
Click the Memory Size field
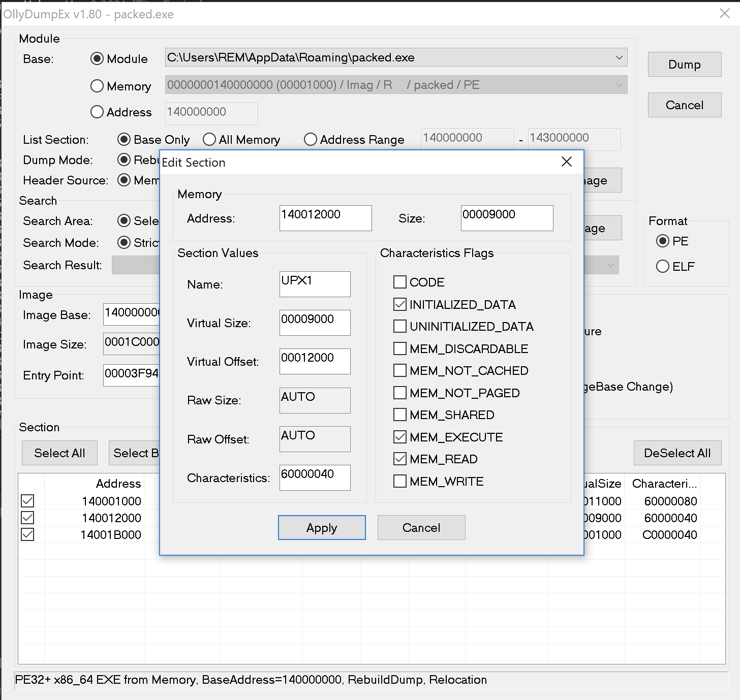pos(507,218)
